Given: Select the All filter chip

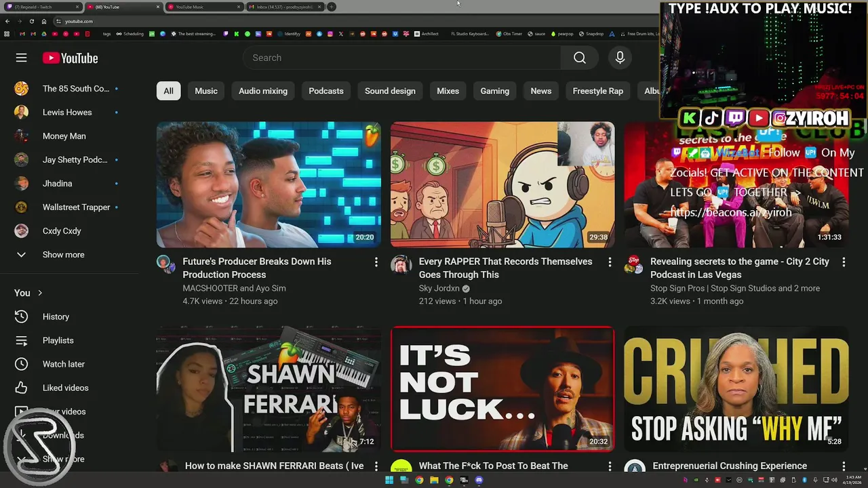Looking at the screenshot, I should pyautogui.click(x=168, y=91).
